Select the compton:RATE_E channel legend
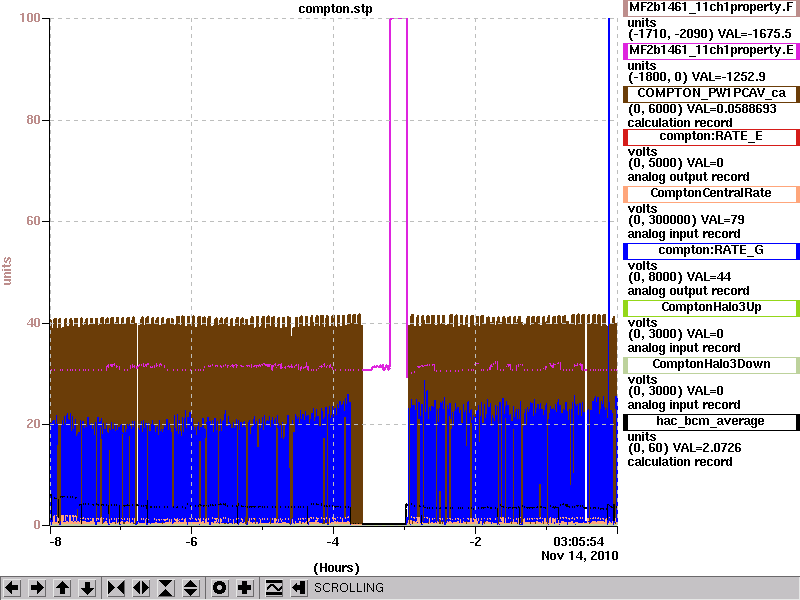 point(711,137)
